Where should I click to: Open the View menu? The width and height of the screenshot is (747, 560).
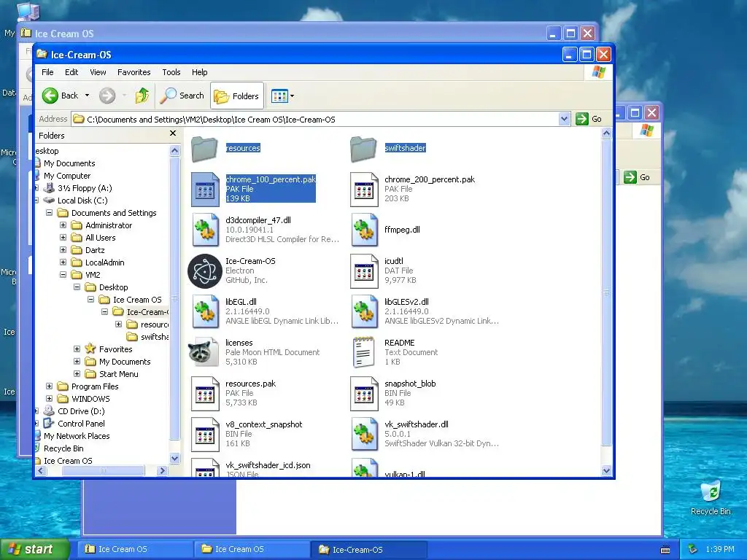98,72
